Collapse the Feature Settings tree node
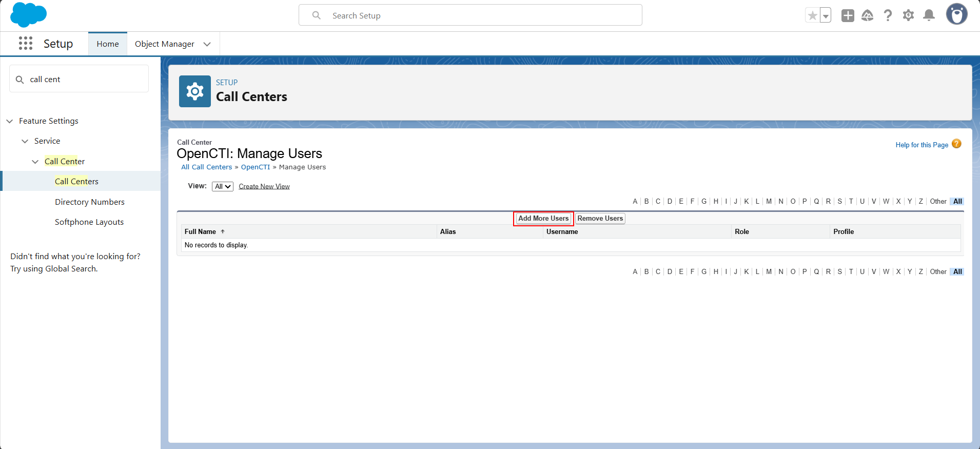 (10, 121)
